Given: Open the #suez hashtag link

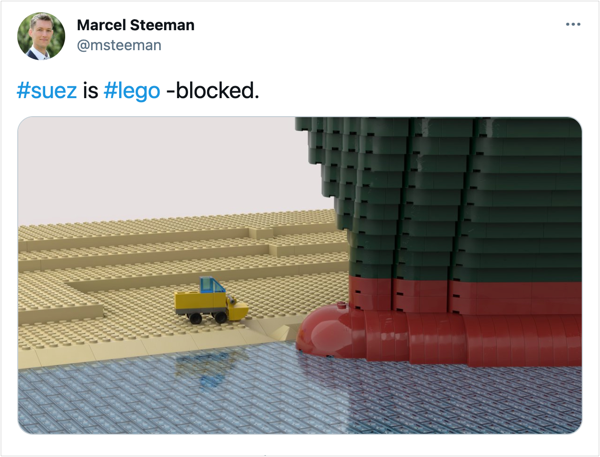Looking at the screenshot, I should (x=47, y=91).
